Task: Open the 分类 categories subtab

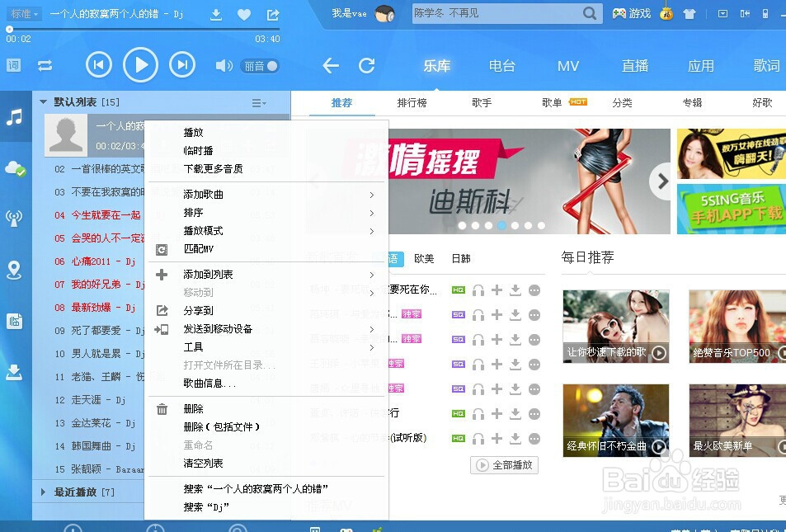Action: pos(622,103)
